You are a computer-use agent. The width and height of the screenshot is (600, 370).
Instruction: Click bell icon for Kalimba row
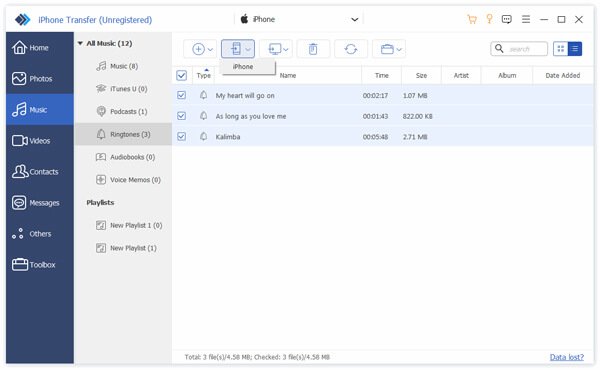click(204, 136)
